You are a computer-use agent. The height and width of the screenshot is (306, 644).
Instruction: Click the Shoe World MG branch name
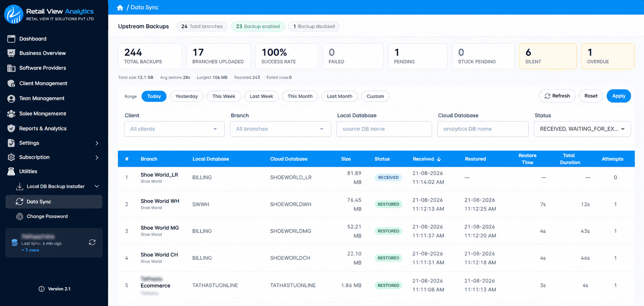coord(160,228)
